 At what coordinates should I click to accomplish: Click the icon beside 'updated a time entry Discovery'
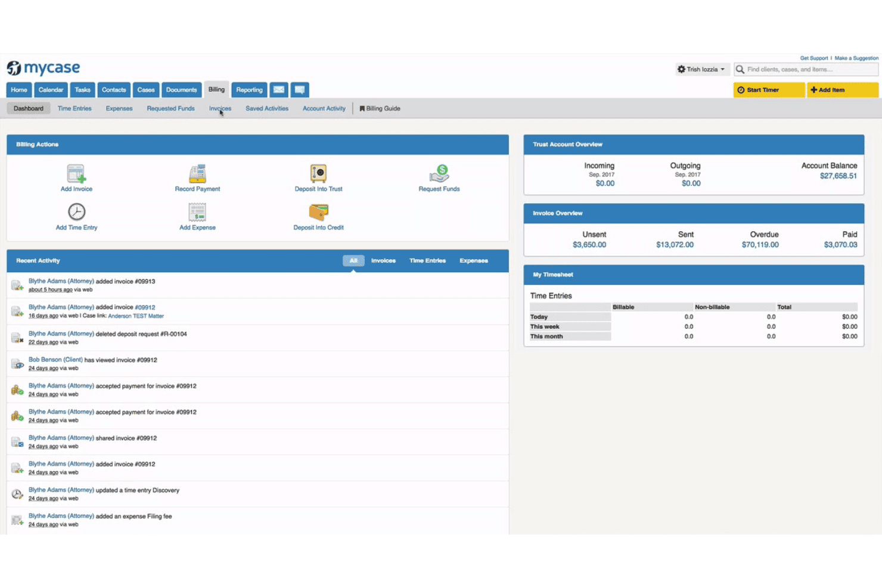pyautogui.click(x=17, y=494)
